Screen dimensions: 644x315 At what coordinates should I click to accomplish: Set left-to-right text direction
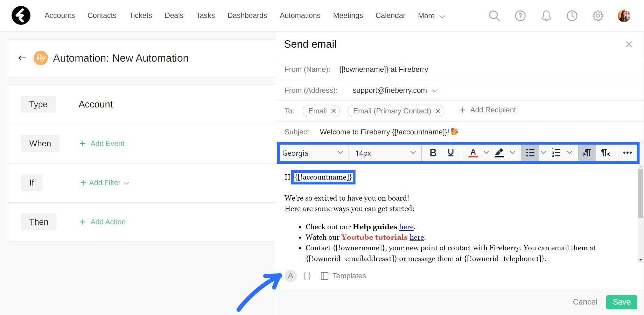click(x=587, y=153)
